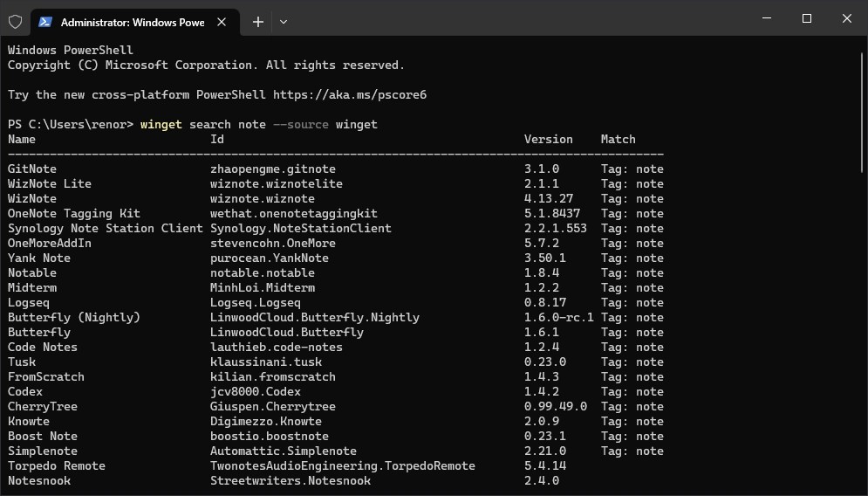Click the 'Midterm' name entry
The height and width of the screenshot is (496, 868).
(x=32, y=288)
